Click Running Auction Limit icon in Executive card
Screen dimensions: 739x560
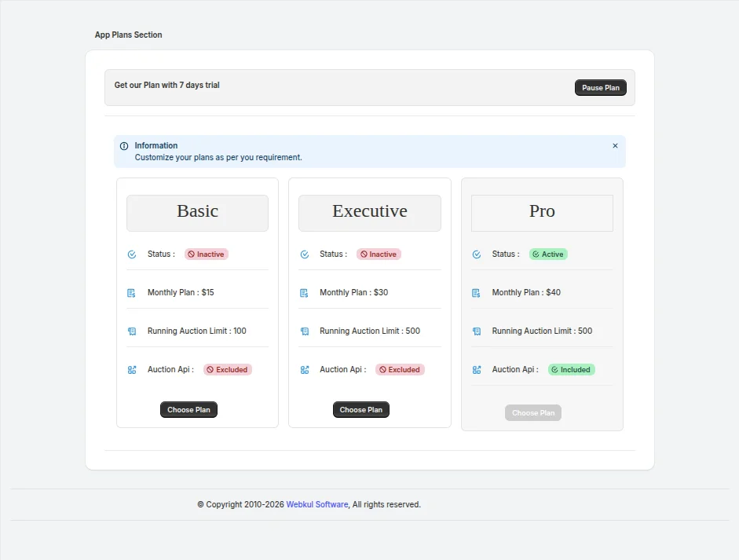pyautogui.click(x=305, y=331)
